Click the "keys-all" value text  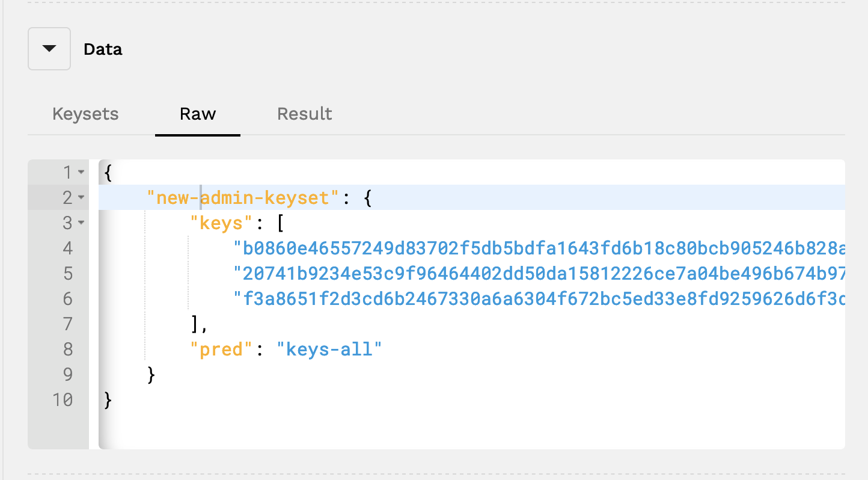(x=329, y=349)
